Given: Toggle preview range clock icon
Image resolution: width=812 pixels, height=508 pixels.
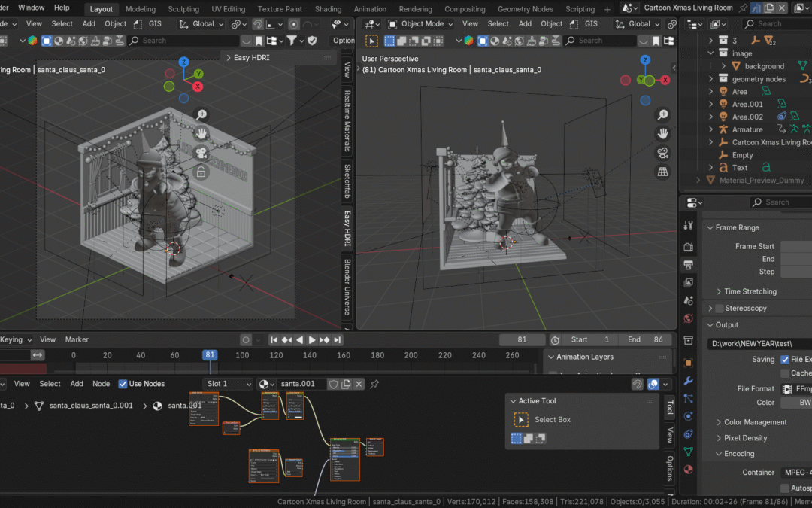Looking at the screenshot, I should tap(555, 340).
